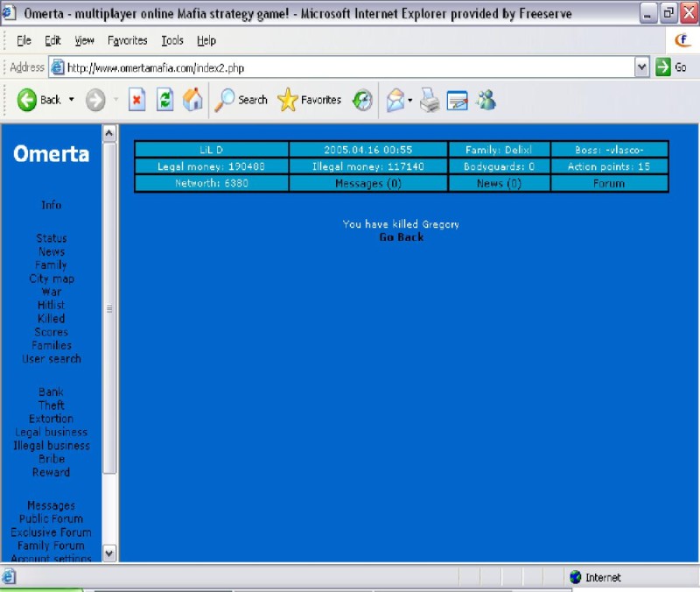
Task: Open the City map sidebar link
Action: tap(52, 278)
